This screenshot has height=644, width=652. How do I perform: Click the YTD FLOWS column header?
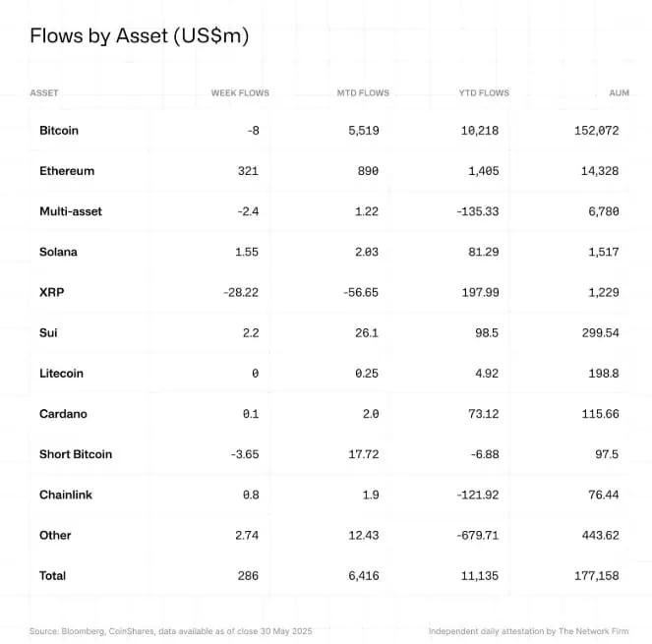484,92
